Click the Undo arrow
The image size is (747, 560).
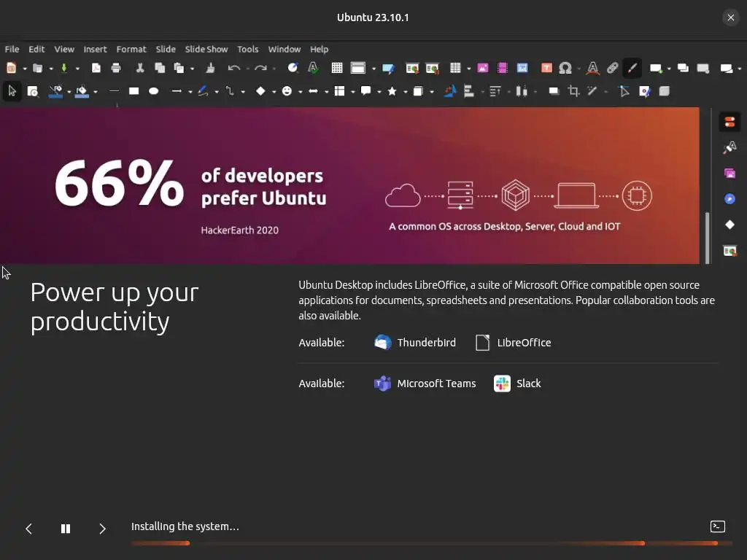point(233,68)
